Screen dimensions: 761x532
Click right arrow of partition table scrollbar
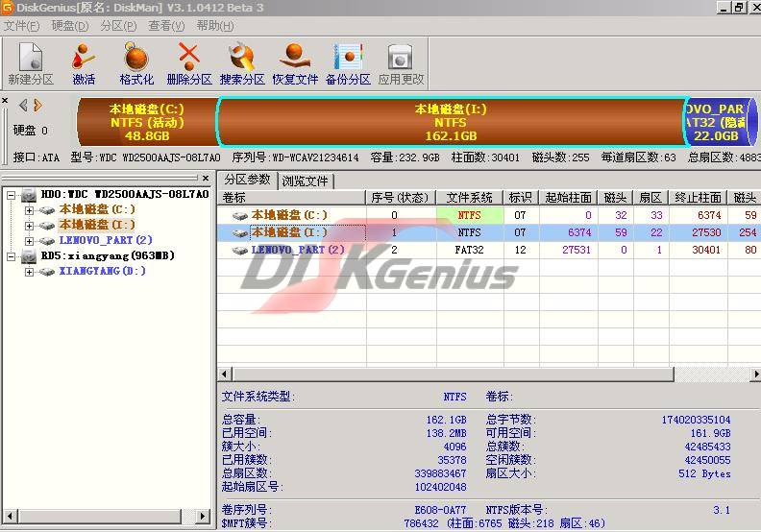755,374
